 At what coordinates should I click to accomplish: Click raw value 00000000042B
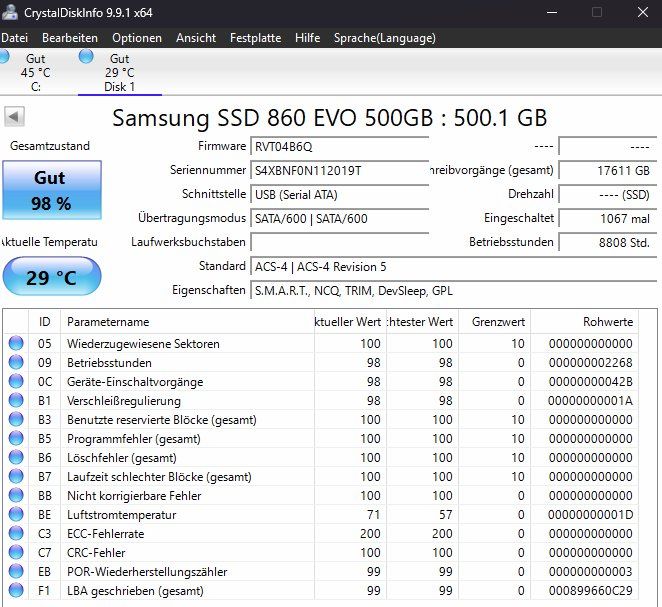(590, 382)
